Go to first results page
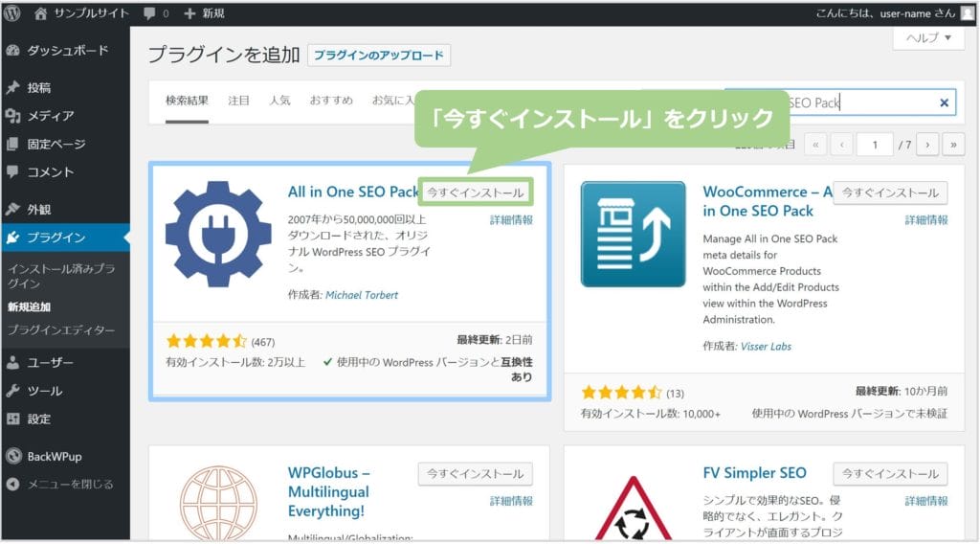 pos(815,145)
